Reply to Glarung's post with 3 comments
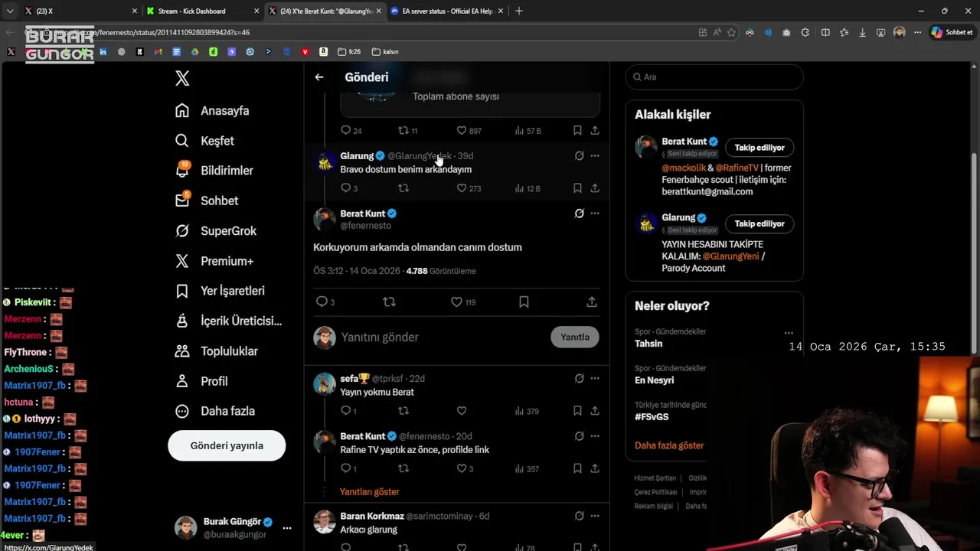This screenshot has height=551, width=980. [x=348, y=188]
